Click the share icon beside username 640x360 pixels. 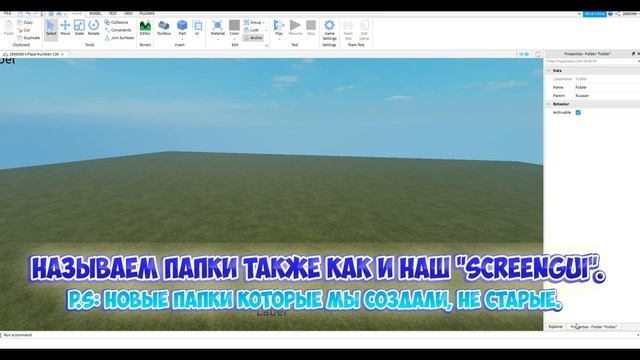(x=617, y=14)
